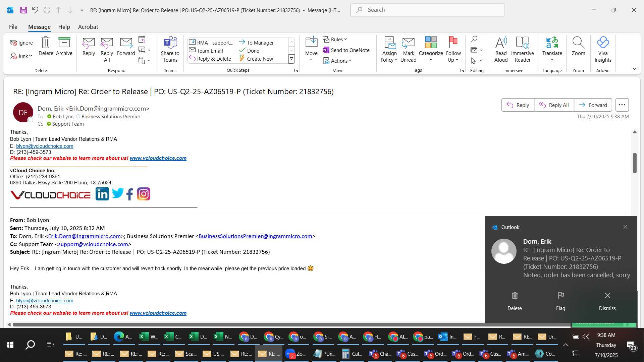Dismiss the Outlook notification

pos(607,301)
